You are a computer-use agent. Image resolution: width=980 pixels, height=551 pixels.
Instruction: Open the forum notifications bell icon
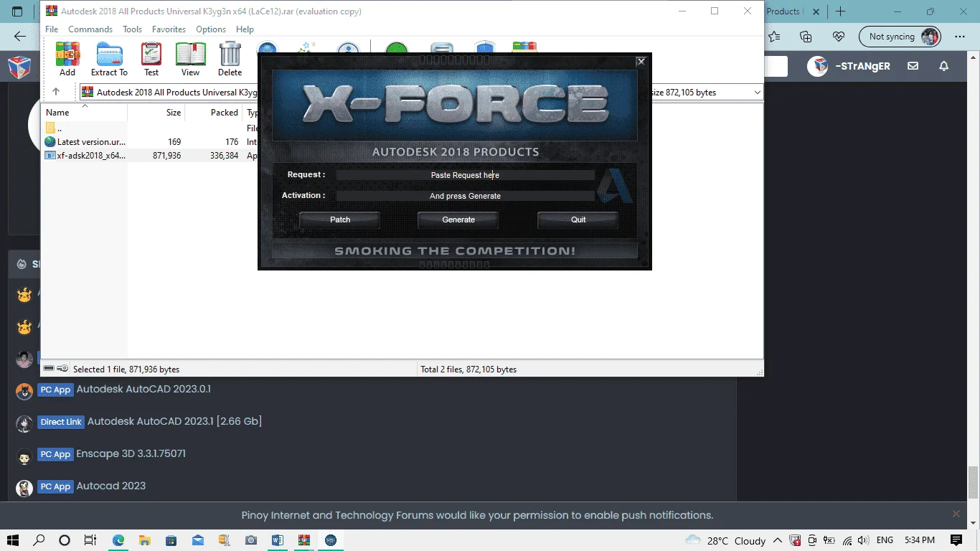coord(944,66)
